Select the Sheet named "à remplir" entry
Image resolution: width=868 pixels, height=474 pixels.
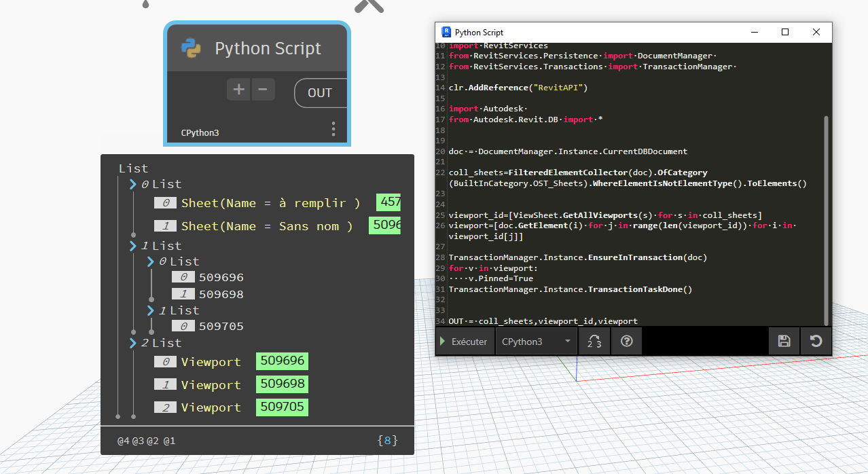pyautogui.click(x=270, y=203)
